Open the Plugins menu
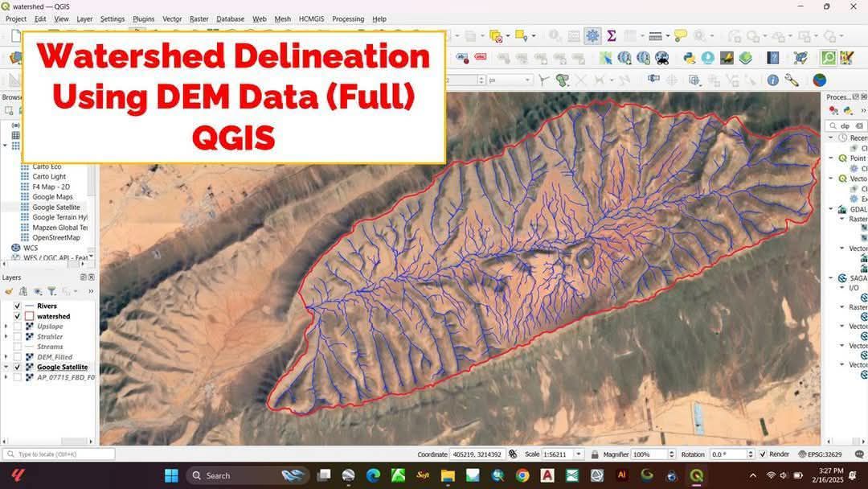 143,18
